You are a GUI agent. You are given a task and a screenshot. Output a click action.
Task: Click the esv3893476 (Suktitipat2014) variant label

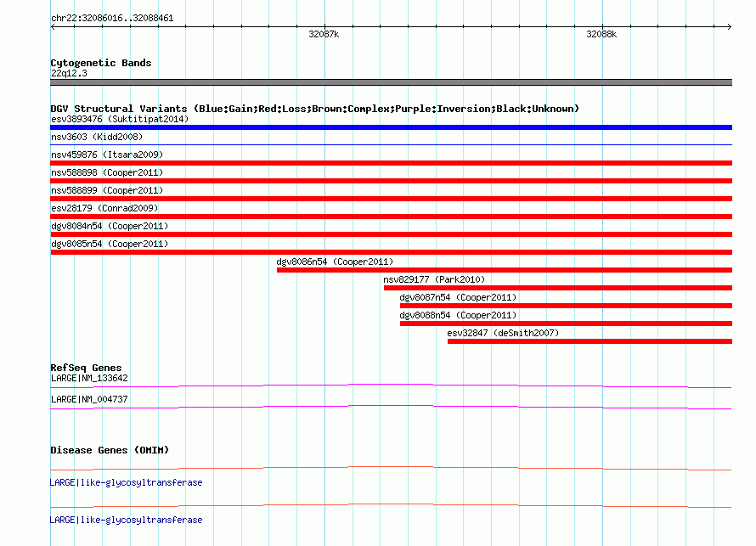[x=120, y=119]
